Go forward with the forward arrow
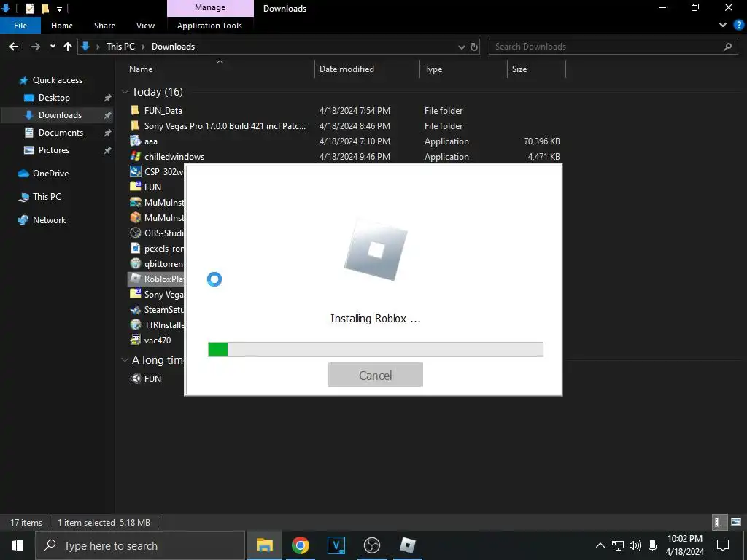This screenshot has width=747, height=560. point(35,46)
